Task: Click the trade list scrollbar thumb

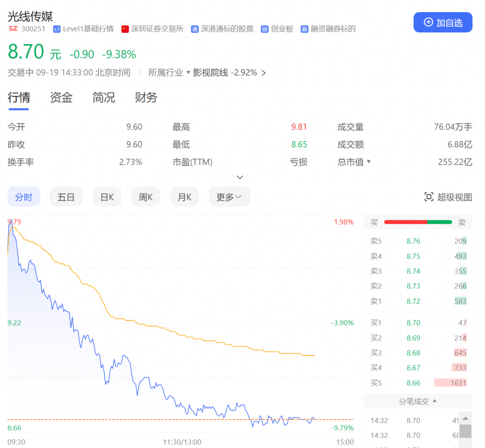Action: pyautogui.click(x=466, y=431)
